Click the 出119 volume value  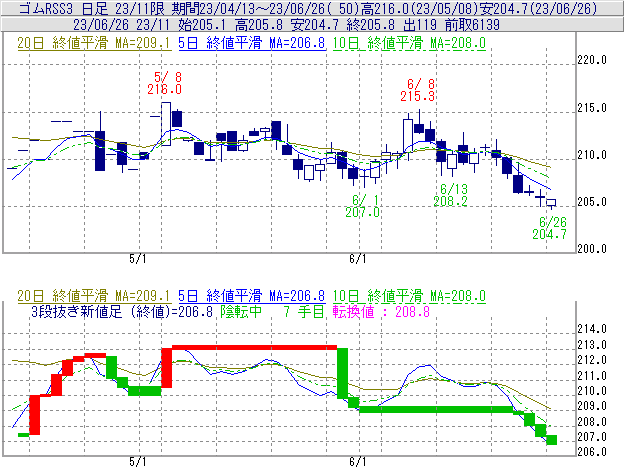pyautogui.click(x=420, y=25)
